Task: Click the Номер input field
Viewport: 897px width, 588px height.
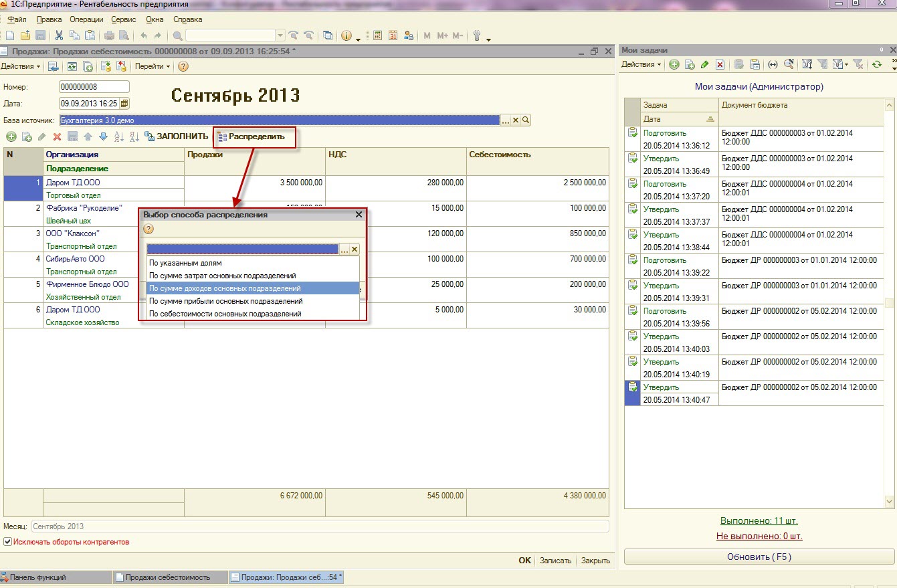Action: (x=94, y=87)
